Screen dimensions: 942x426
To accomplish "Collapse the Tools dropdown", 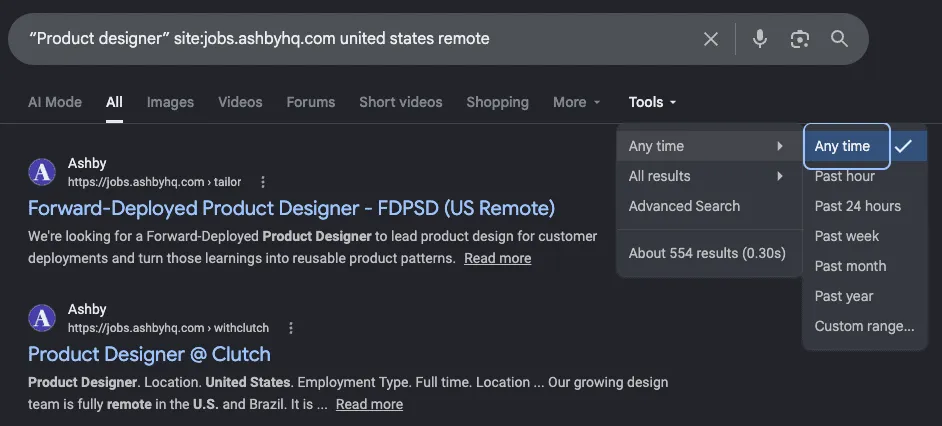I will pos(652,102).
